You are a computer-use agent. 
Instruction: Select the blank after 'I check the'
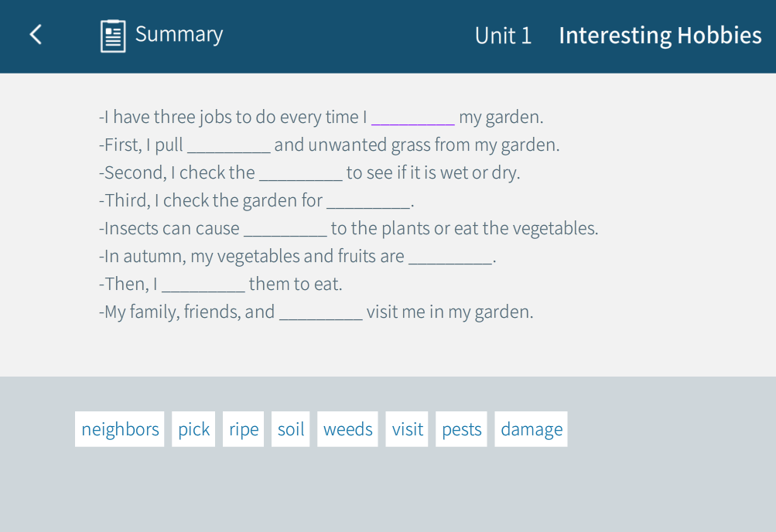pos(301,174)
